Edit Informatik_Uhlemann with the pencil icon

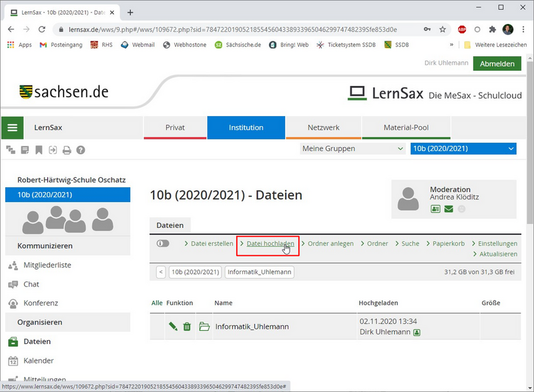click(173, 326)
